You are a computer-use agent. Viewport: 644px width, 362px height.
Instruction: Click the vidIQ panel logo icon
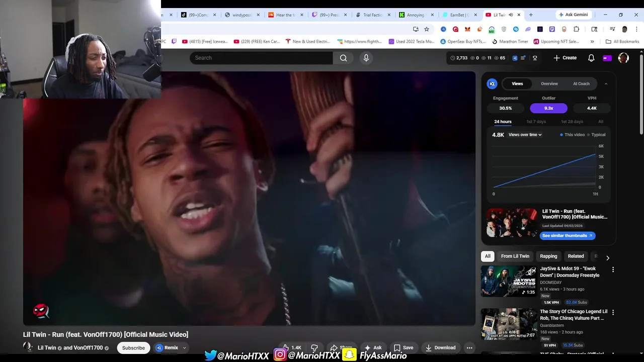492,84
